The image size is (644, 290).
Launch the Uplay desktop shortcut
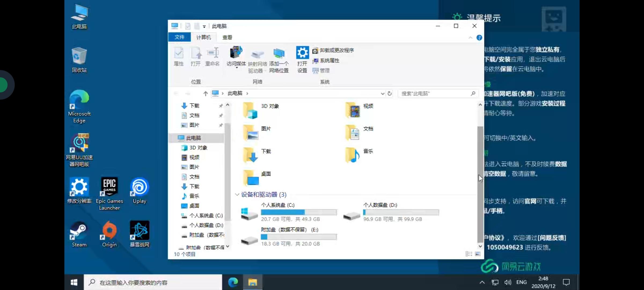(x=140, y=190)
